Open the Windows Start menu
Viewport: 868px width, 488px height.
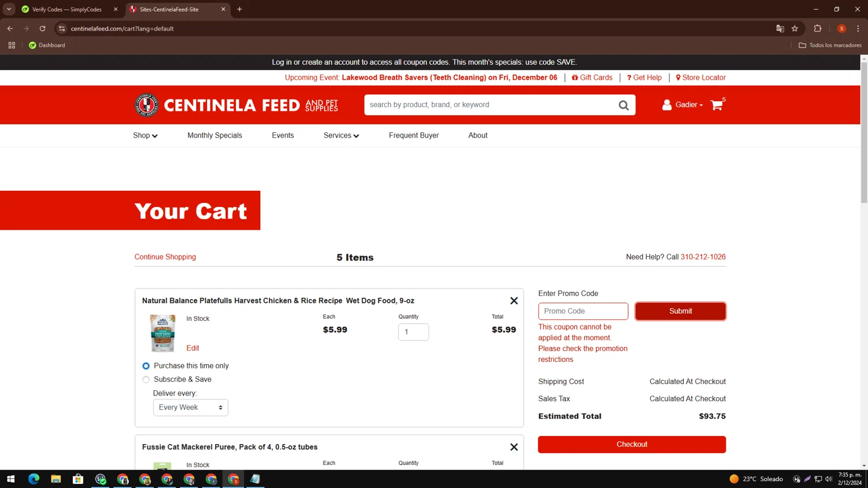(10, 479)
